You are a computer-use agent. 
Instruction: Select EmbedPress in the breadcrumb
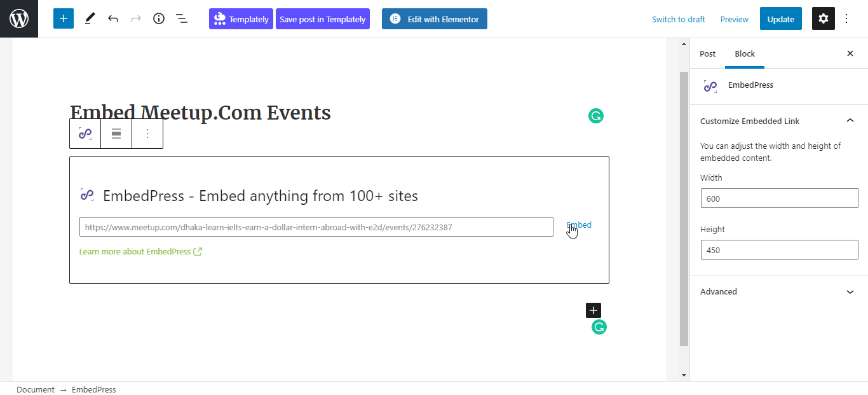[x=94, y=389]
